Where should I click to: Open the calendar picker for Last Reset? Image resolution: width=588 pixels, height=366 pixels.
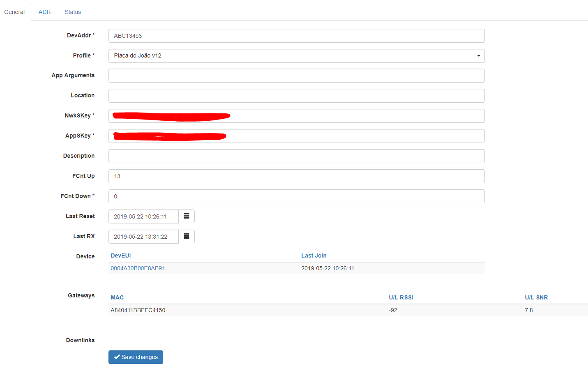187,216
